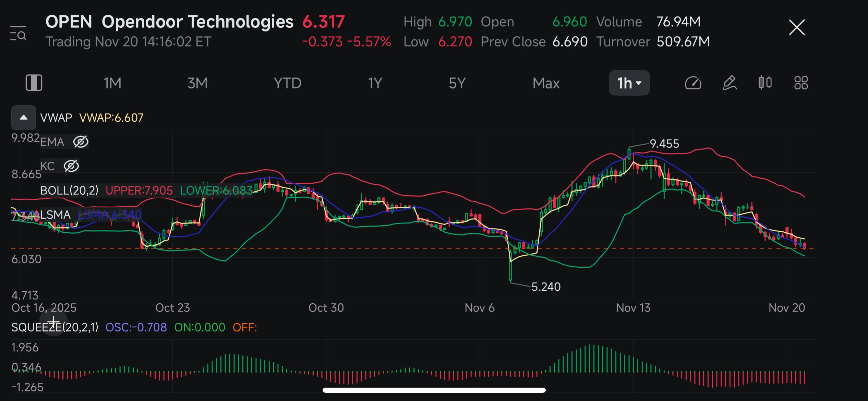Viewport: 868px width, 401px height.
Task: Click the 4.713 price axis label
Action: point(25,295)
